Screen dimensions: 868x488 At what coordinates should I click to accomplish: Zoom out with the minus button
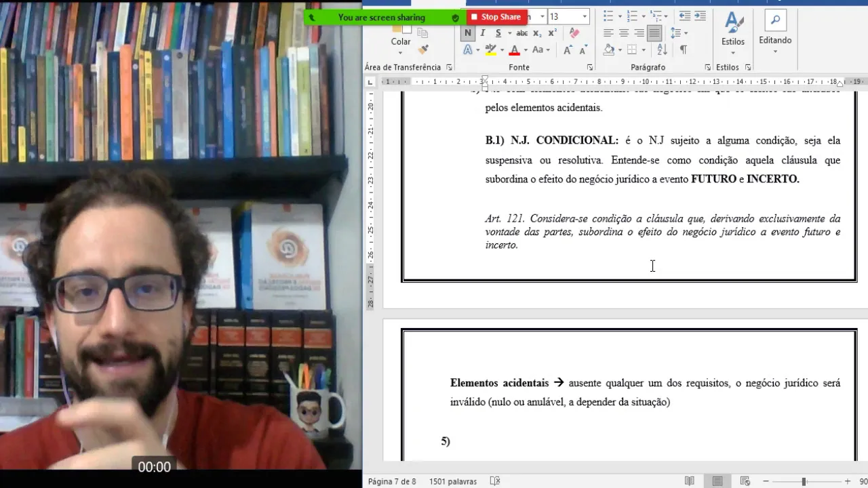(766, 481)
